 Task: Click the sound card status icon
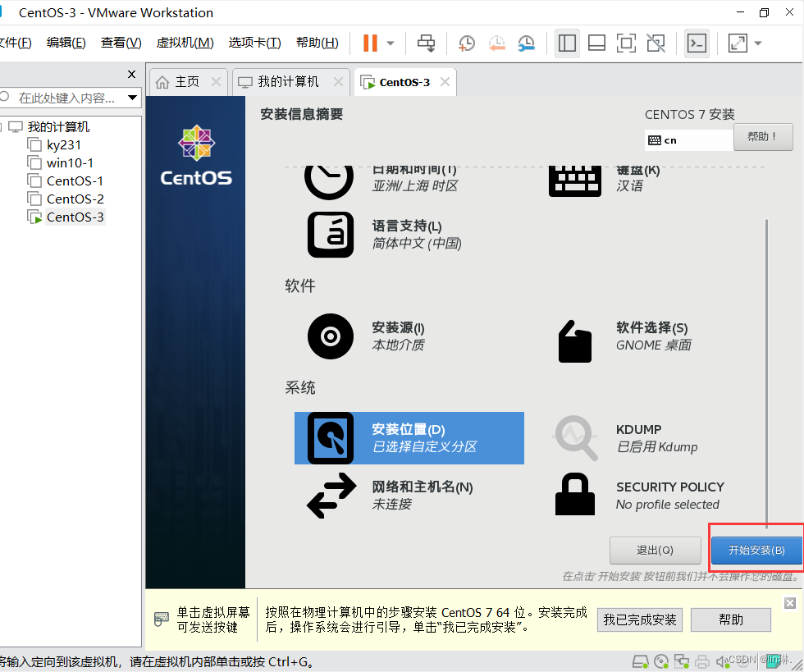pos(722,661)
